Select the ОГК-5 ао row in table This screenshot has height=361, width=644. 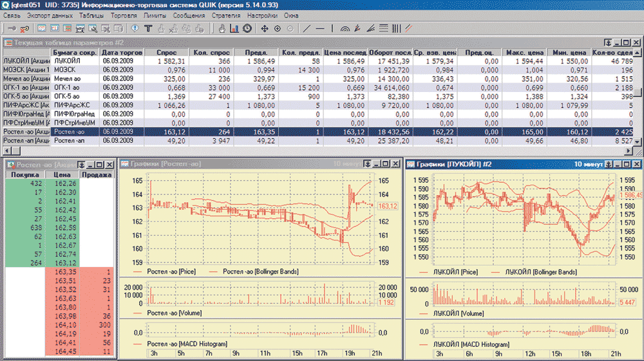click(317, 97)
